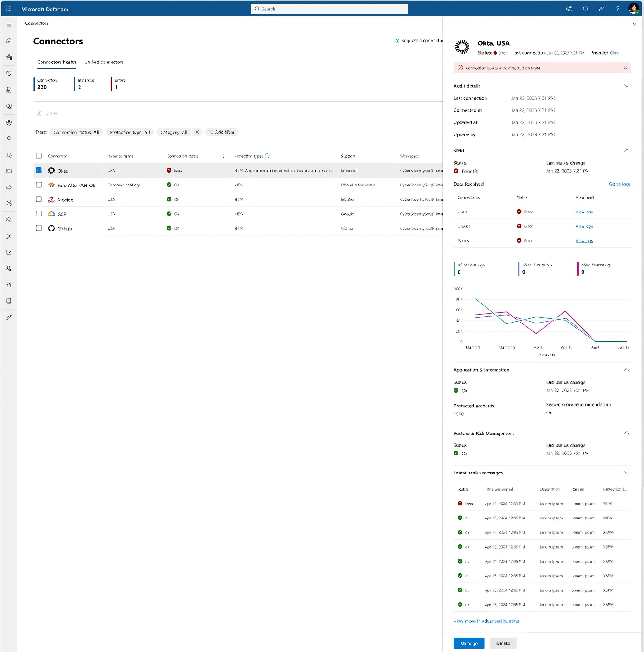Open Identities via the person icon in sidebar
This screenshot has width=644, height=652.
click(9, 139)
